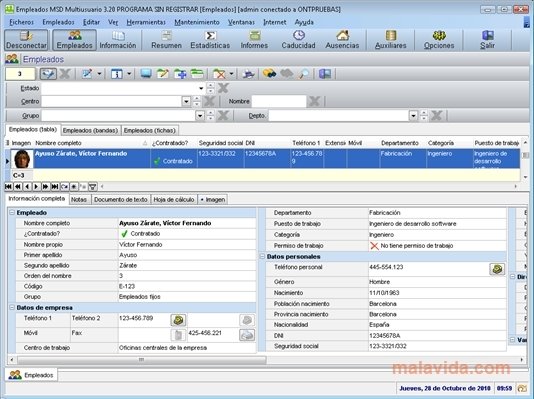Go to first record in navigator
This screenshot has width=534, height=399.
coord(9,186)
